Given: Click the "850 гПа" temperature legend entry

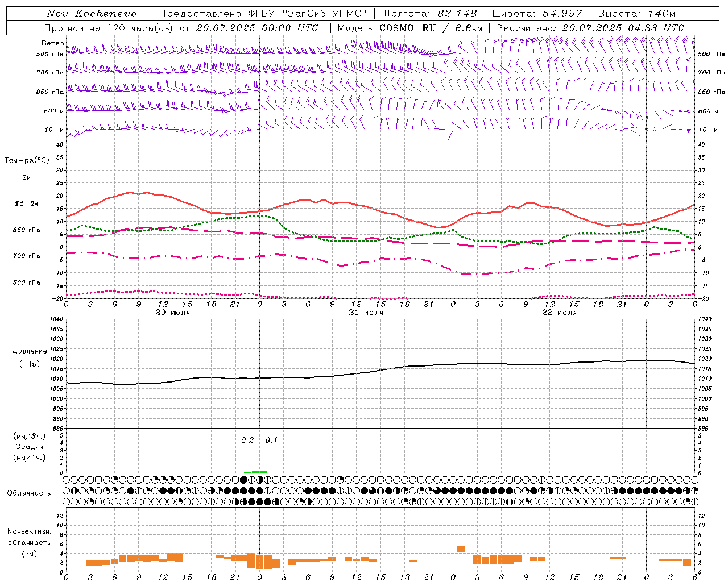Looking at the screenshot, I should coord(27,230).
